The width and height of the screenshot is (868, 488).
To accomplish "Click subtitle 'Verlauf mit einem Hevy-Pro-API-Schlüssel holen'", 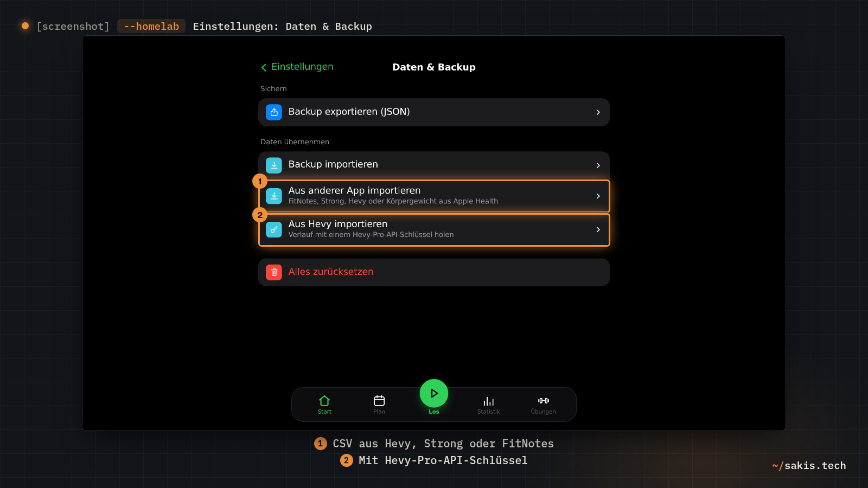I will coord(371,235).
